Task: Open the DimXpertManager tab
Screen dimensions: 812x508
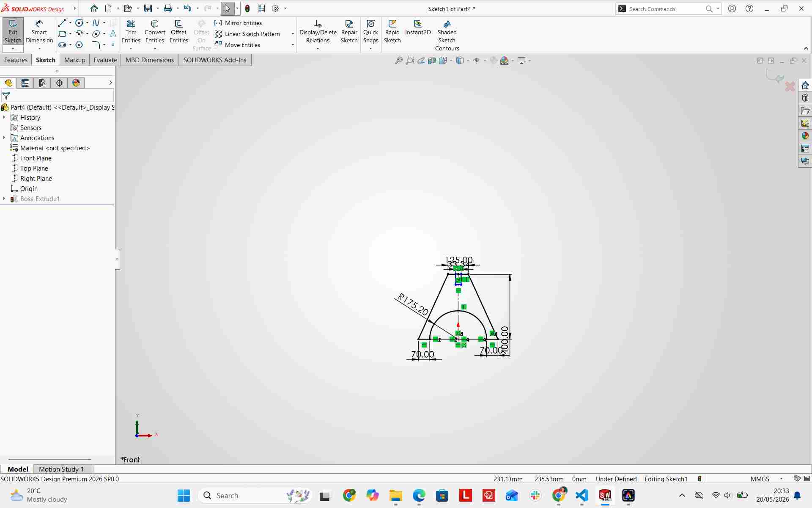Action: [59, 83]
